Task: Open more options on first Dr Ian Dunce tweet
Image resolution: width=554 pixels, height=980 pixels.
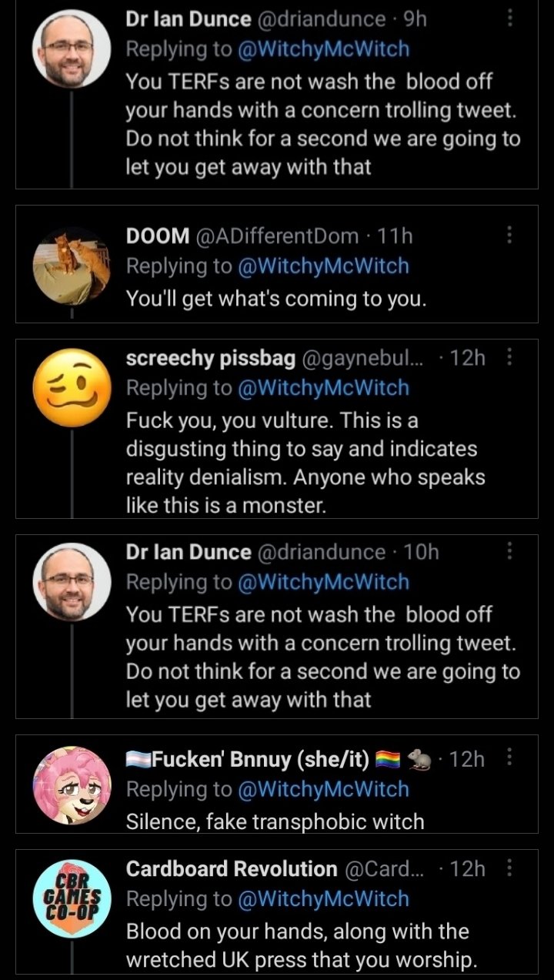Action: pos(509,18)
